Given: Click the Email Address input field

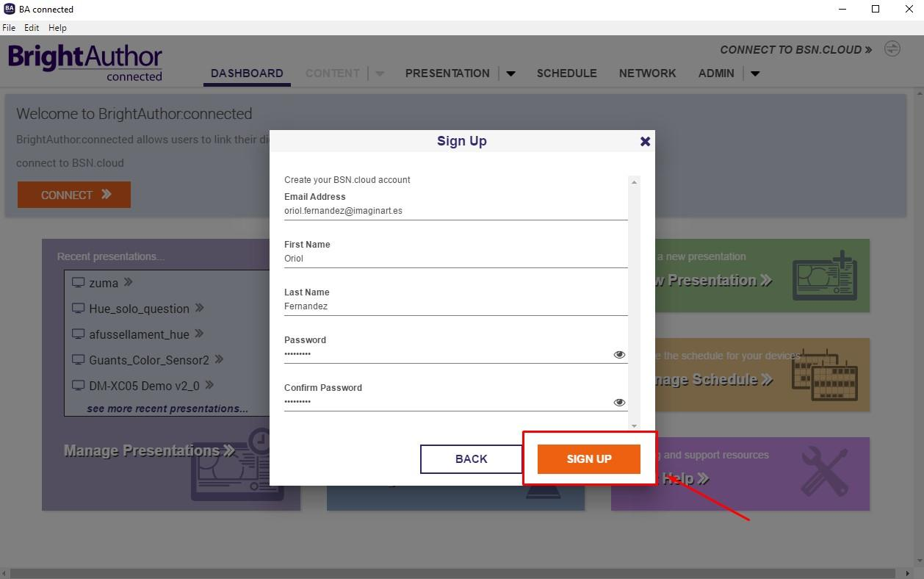Looking at the screenshot, I should tap(455, 211).
